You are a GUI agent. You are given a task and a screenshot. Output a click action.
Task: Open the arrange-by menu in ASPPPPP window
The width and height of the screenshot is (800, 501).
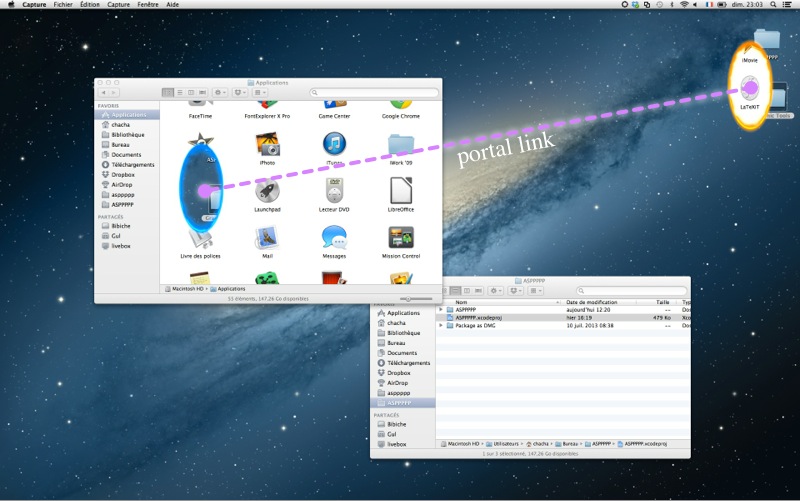coord(536,291)
